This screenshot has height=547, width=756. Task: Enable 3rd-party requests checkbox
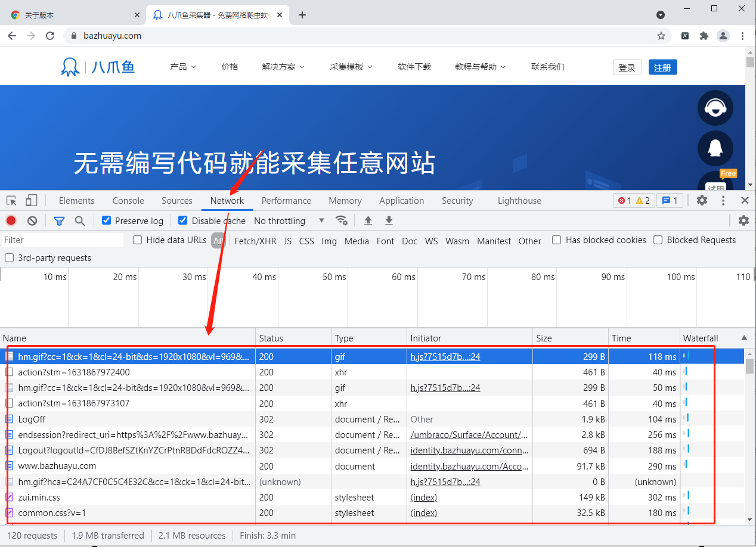tap(9, 258)
